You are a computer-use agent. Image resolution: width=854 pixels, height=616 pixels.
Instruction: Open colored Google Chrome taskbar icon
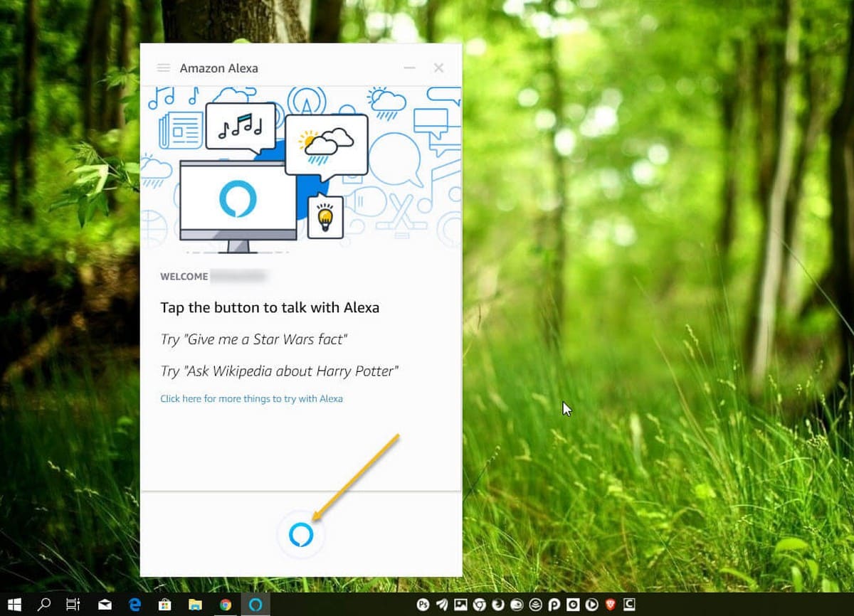click(x=226, y=605)
